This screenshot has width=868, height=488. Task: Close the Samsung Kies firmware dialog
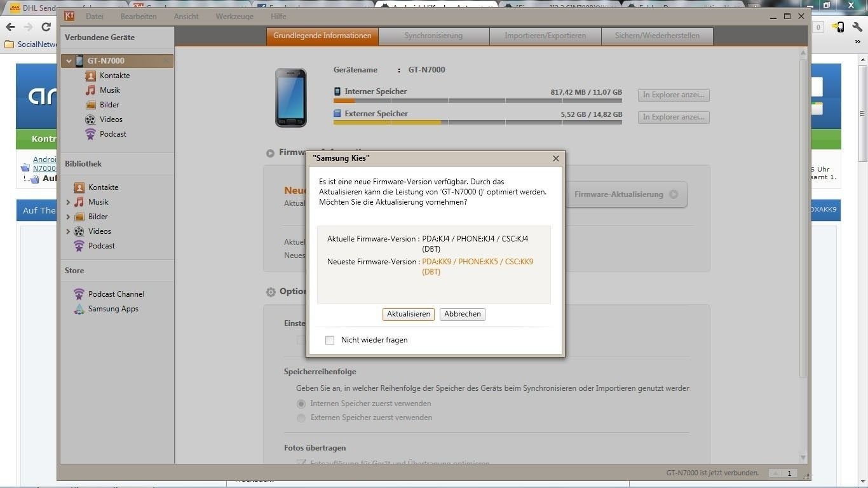[x=556, y=158]
